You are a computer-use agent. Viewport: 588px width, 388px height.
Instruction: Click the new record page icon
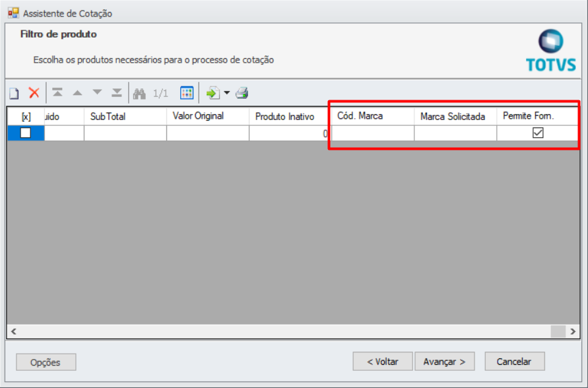tap(15, 93)
